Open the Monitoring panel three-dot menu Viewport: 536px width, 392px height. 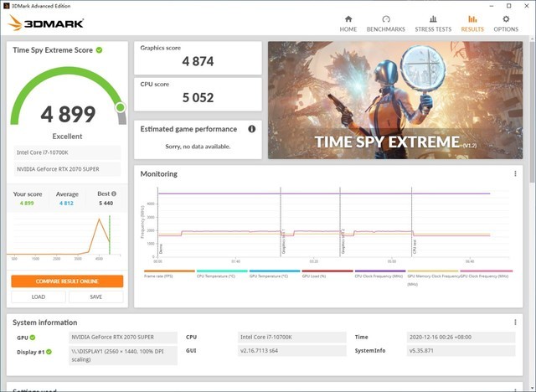click(515, 173)
